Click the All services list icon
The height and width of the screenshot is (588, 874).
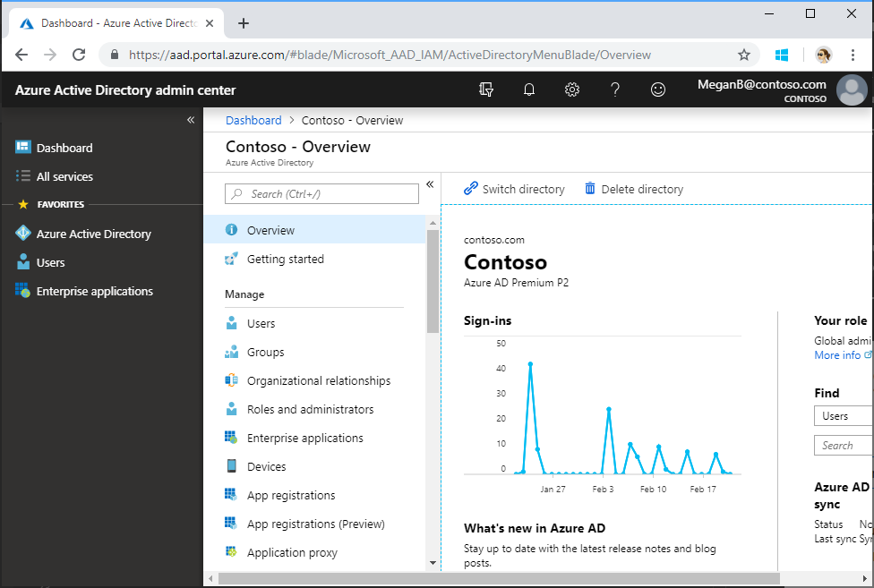(x=23, y=176)
